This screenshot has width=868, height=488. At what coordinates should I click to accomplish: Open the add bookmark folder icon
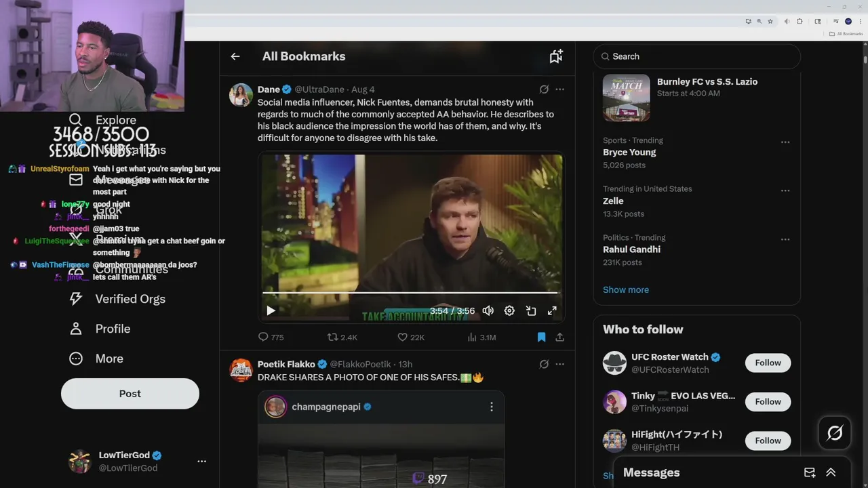(556, 56)
